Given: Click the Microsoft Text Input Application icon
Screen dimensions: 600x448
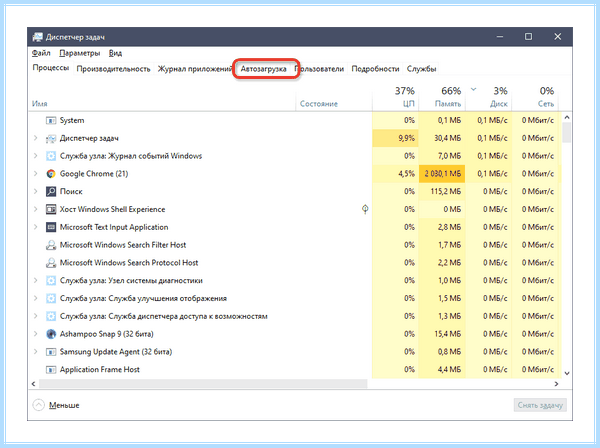Looking at the screenshot, I should point(51,227).
